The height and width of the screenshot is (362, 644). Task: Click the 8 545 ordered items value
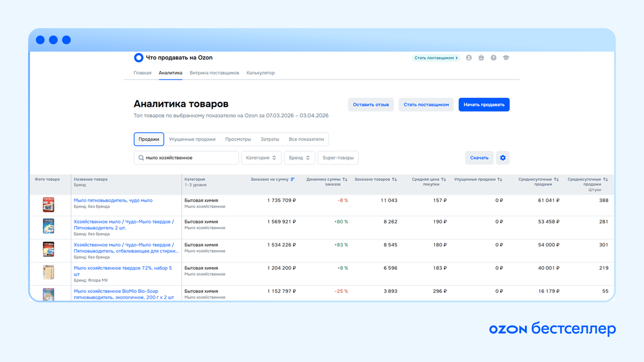point(390,245)
